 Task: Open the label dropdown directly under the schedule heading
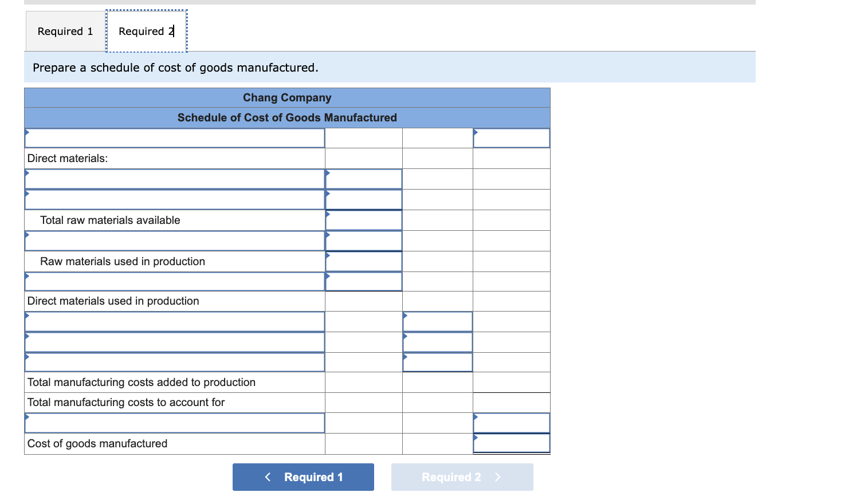[x=174, y=137]
